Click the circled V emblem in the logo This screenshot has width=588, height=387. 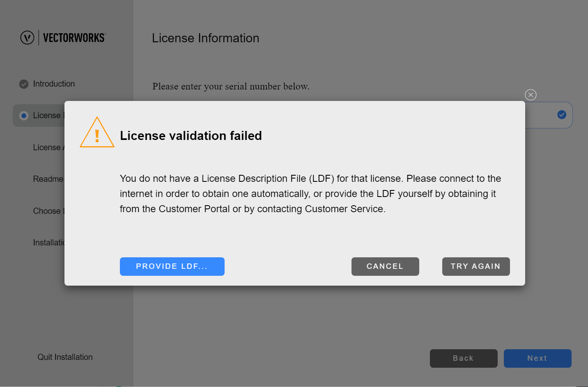point(26,37)
